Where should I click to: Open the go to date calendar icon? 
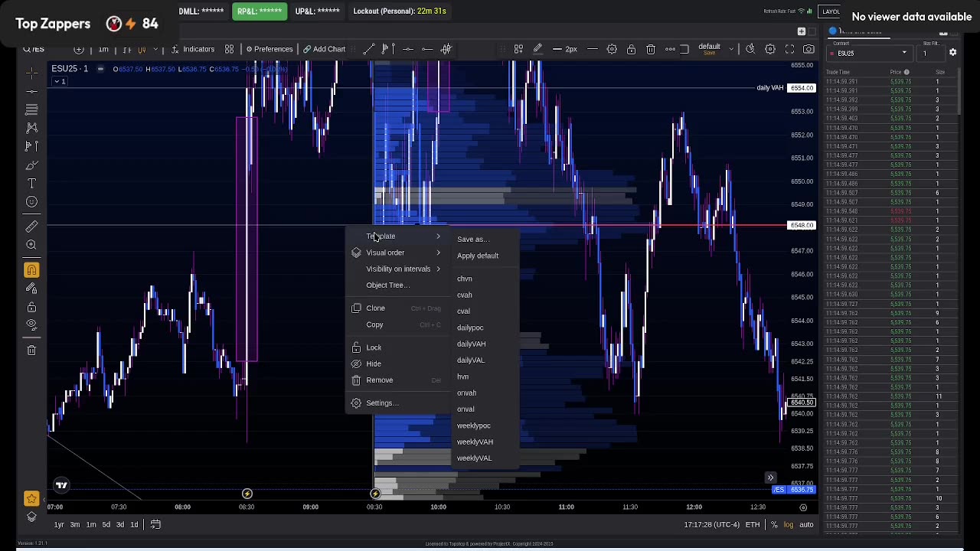155,524
